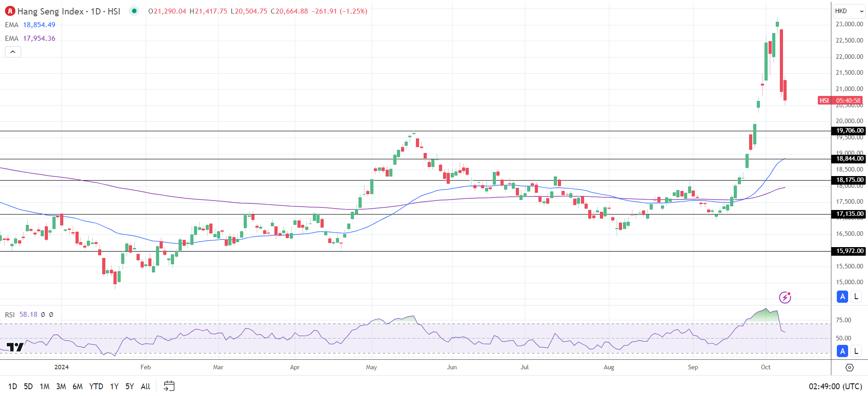This screenshot has height=396, width=868.
Task: Select the 1M time range
Action: coord(44,386)
